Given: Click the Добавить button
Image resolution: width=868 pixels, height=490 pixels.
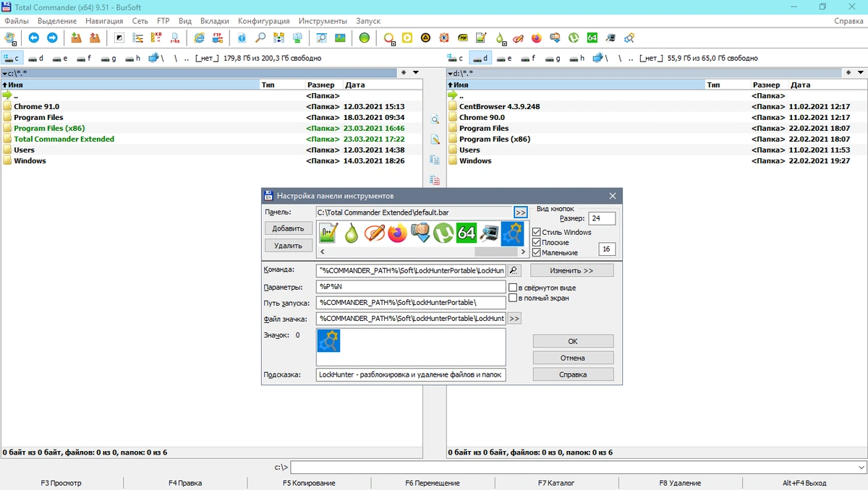Looking at the screenshot, I should (x=289, y=228).
